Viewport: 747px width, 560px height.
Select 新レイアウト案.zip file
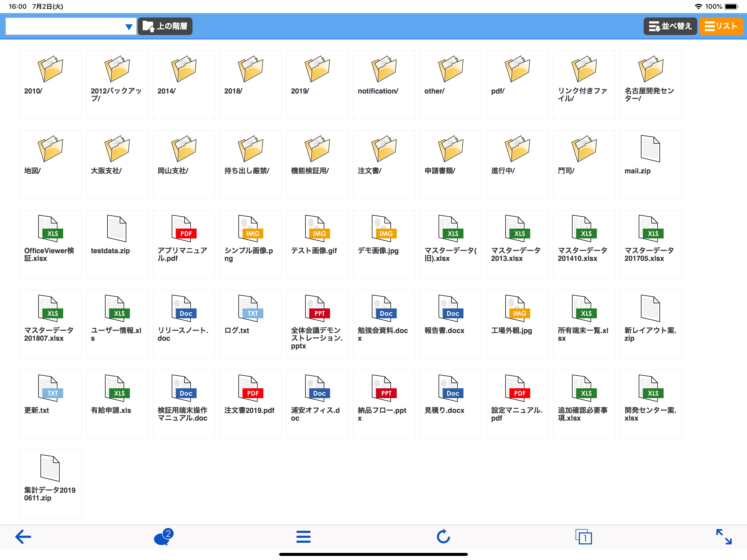(x=651, y=324)
